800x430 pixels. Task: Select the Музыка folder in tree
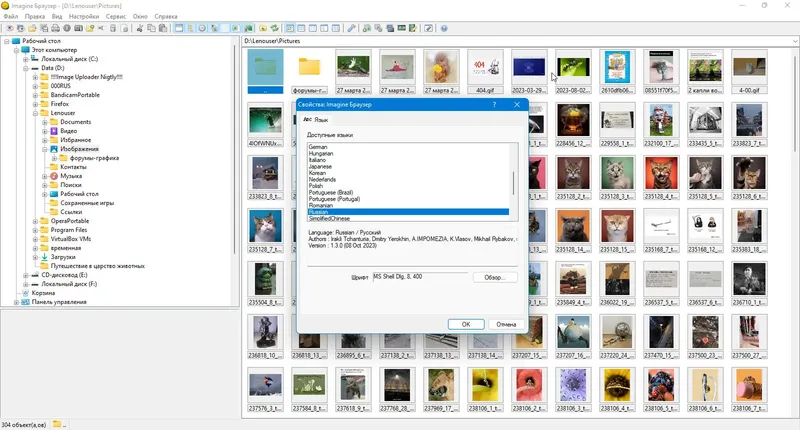click(71, 176)
